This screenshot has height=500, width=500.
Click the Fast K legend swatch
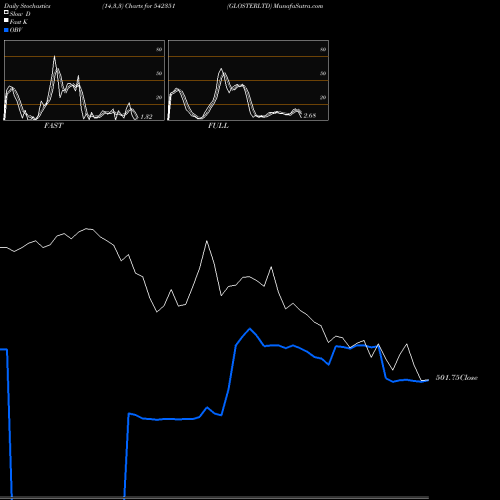[x=6, y=20]
